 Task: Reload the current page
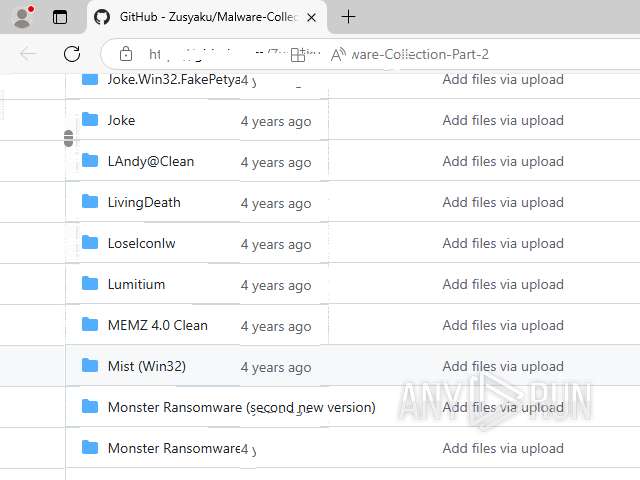click(x=72, y=54)
